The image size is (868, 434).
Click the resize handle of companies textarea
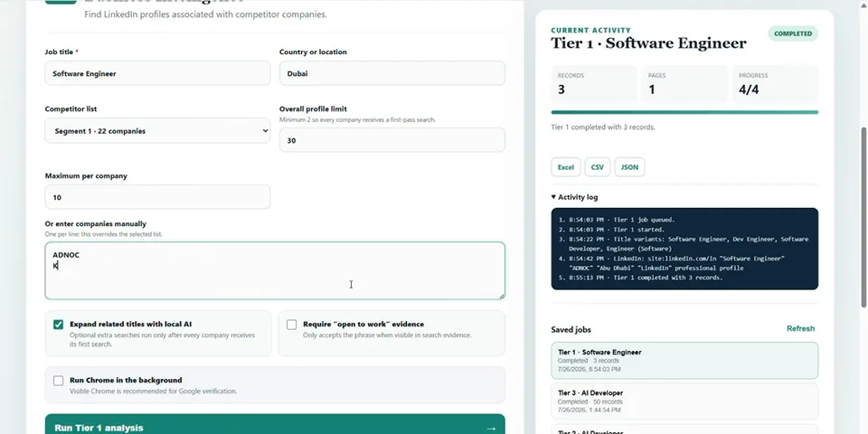[x=502, y=297]
